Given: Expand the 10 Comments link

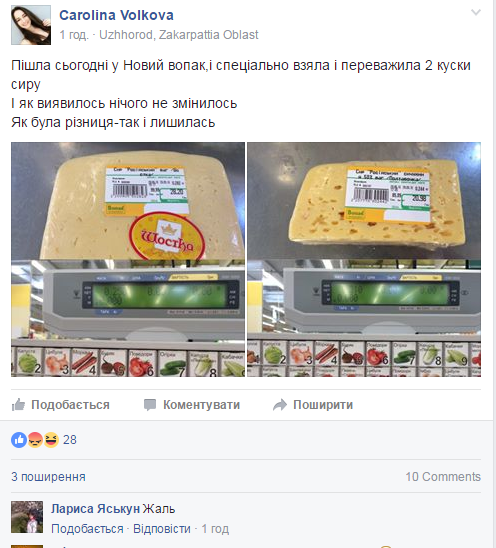Looking at the screenshot, I should (x=443, y=477).
